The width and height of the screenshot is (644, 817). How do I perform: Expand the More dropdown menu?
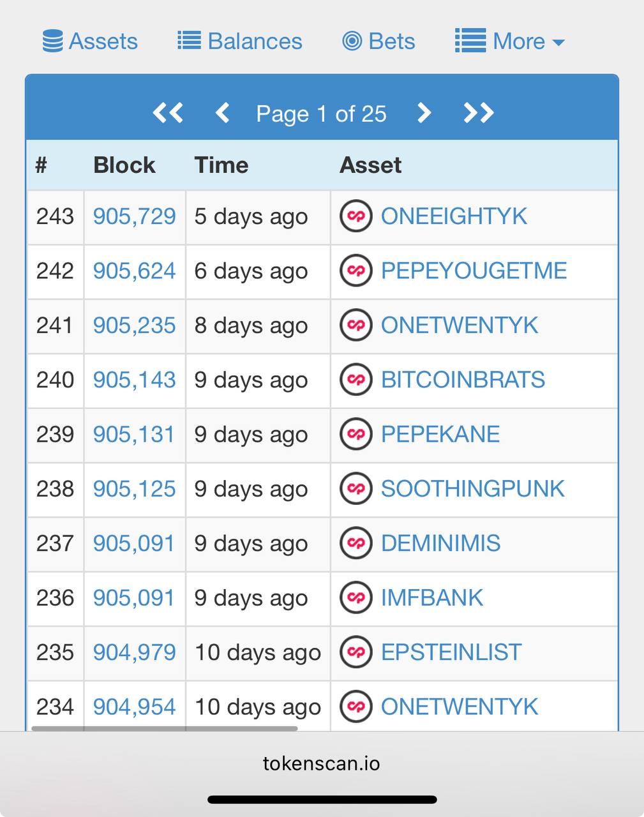click(x=510, y=41)
